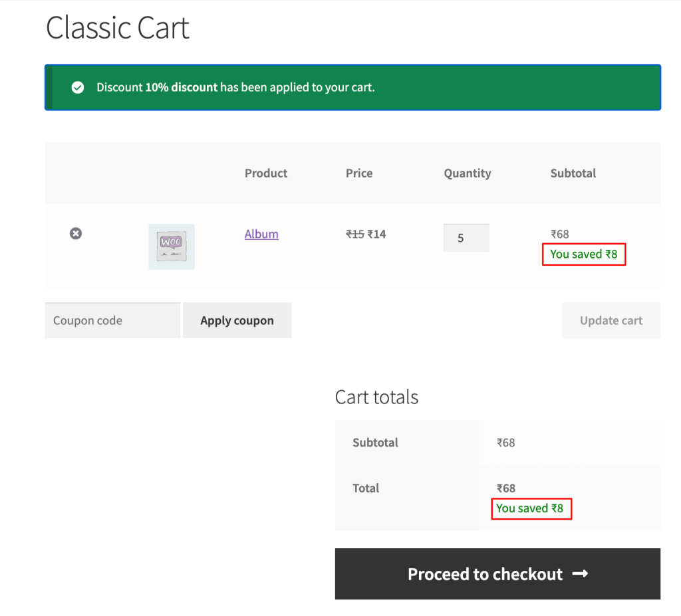Click the Classic Cart page title
Image resolution: width=681 pixels, height=616 pixels.
[117, 28]
